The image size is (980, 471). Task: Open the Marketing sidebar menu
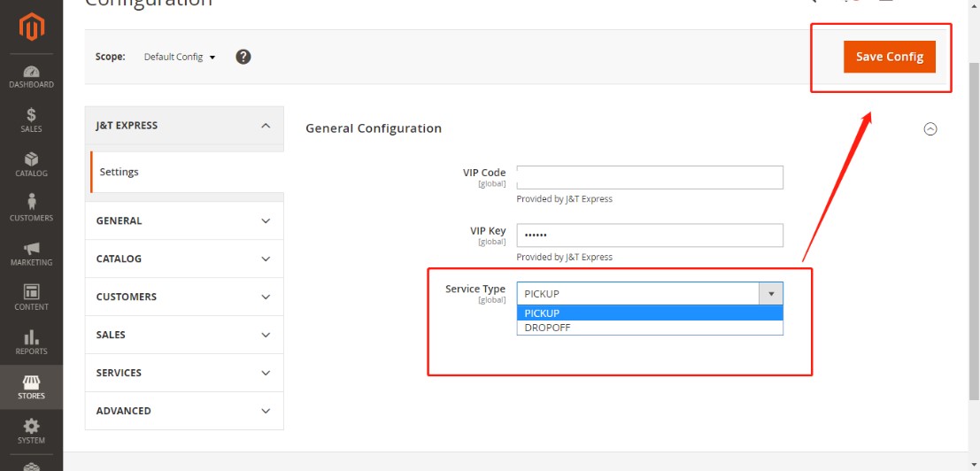click(x=31, y=253)
